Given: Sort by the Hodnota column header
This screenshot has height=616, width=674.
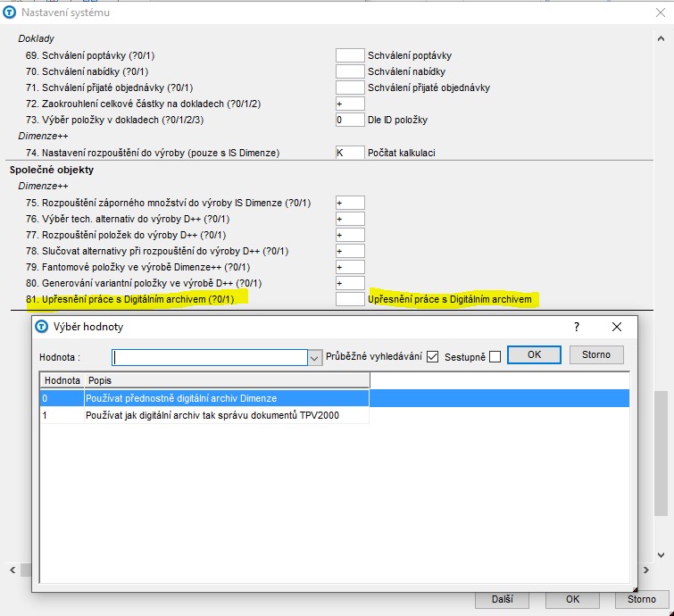Looking at the screenshot, I should 61,380.
